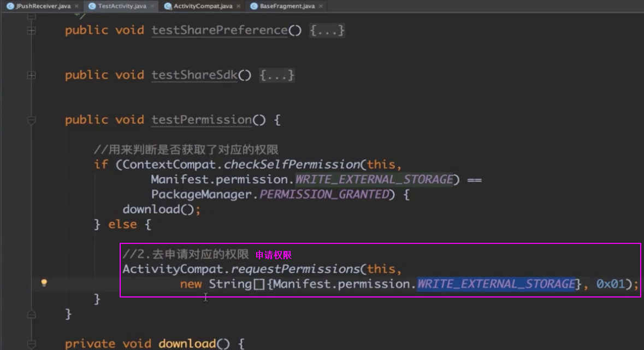Click the comment 用来判断是否获取了对应的权限
The height and width of the screenshot is (350, 644).
[186, 150]
